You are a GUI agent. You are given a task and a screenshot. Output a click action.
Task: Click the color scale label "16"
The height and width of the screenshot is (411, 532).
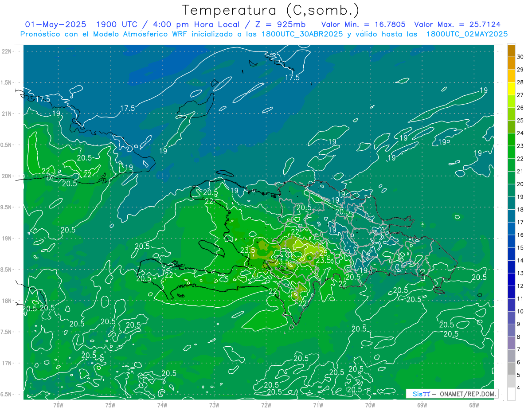520,235
